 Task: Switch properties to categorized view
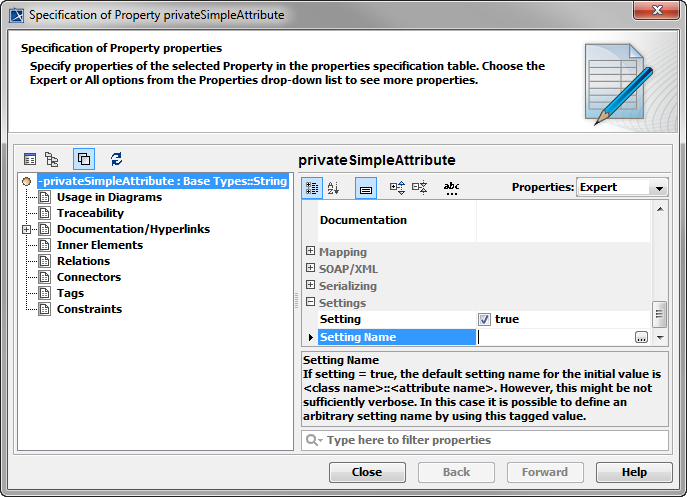click(311, 187)
